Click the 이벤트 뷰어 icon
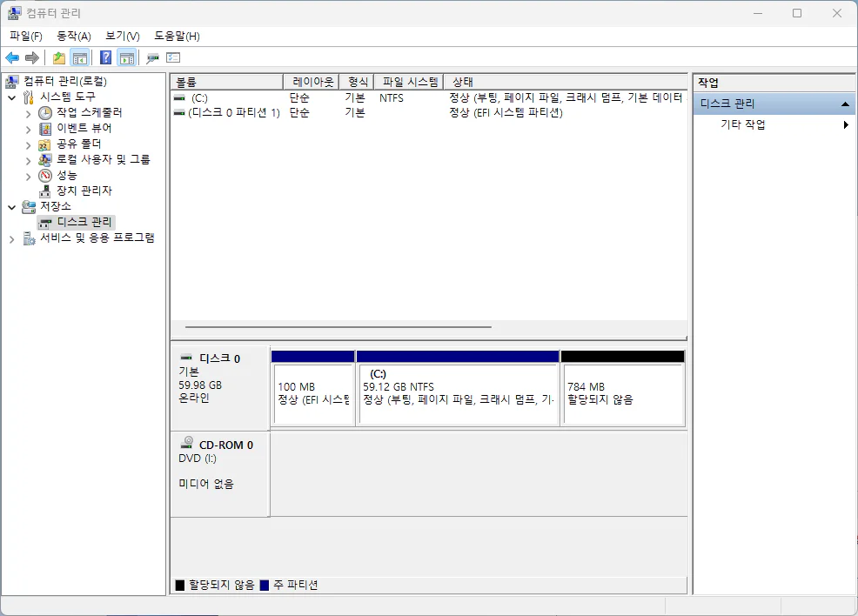 [45, 129]
